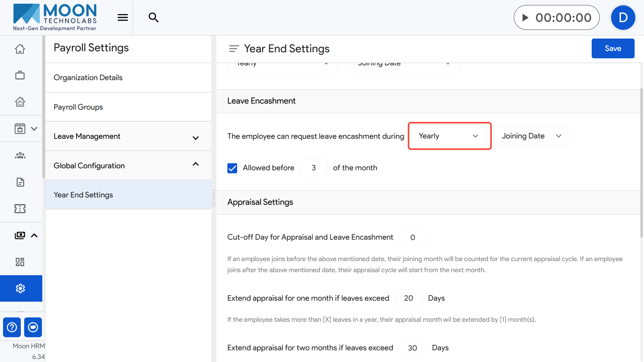Select the Payroll Groups menu item
Viewport: 644px width, 362px height.
pos(78,107)
